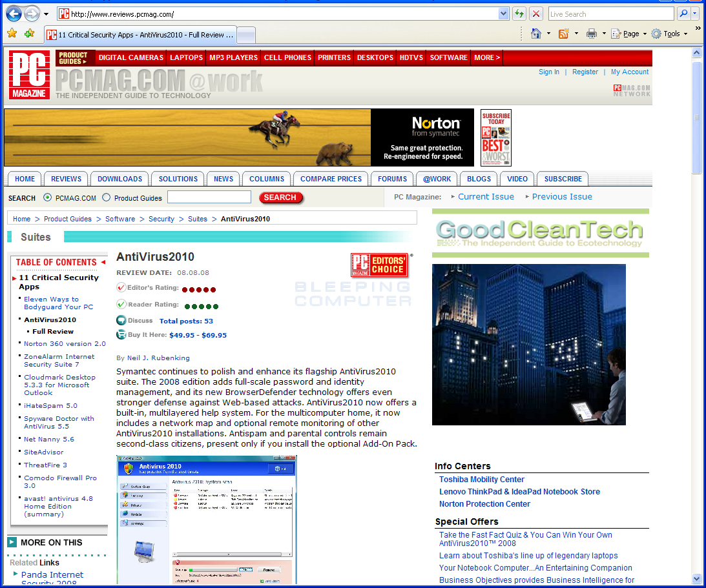706x588 pixels.
Task: Click the Live Search input box
Action: coord(611,14)
